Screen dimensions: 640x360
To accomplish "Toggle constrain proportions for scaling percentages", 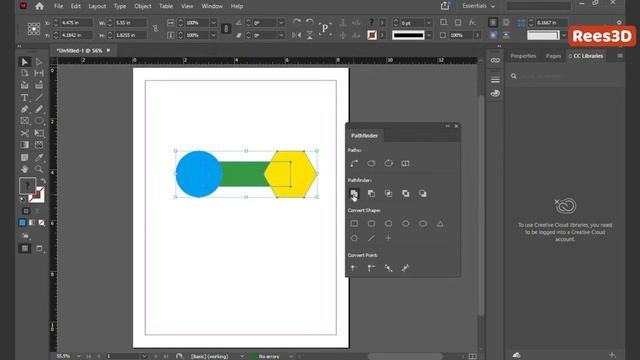I will pos(226,29).
